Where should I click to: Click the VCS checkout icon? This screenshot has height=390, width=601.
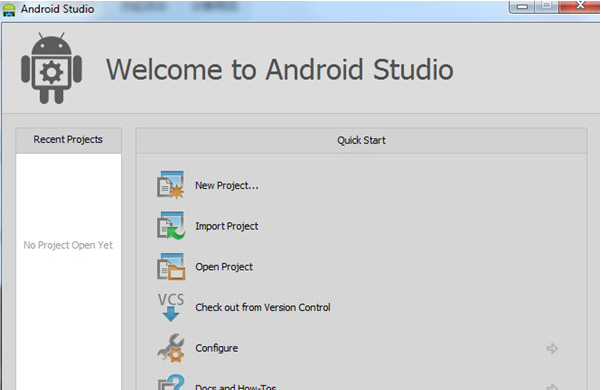pos(171,307)
